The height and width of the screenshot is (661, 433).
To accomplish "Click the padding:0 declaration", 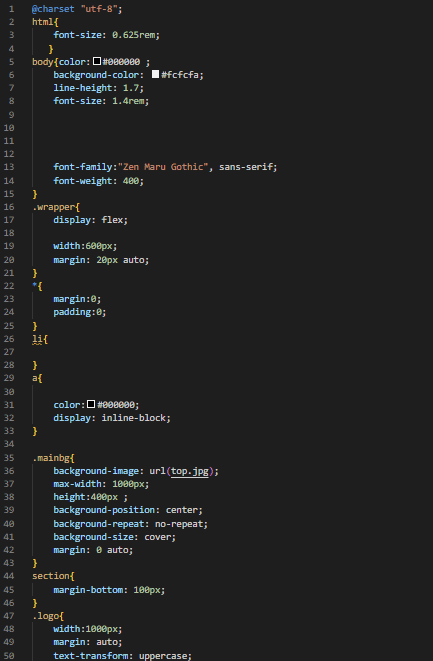I will point(80,312).
